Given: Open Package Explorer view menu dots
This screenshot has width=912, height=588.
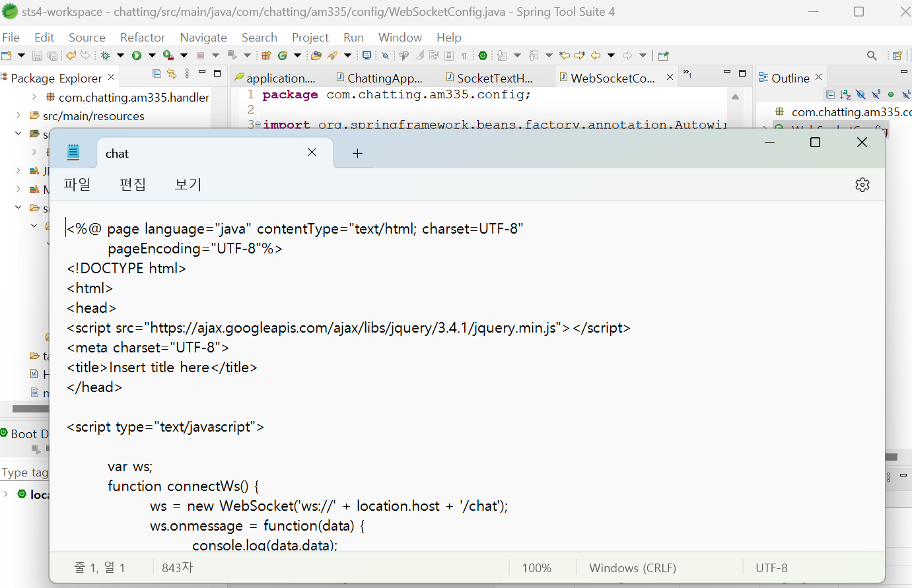Looking at the screenshot, I should pyautogui.click(x=187, y=73).
